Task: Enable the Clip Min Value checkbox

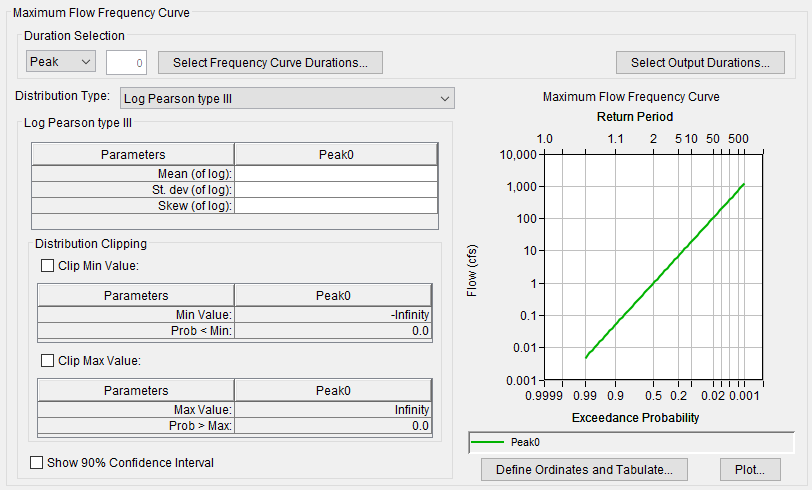Action: [48, 266]
